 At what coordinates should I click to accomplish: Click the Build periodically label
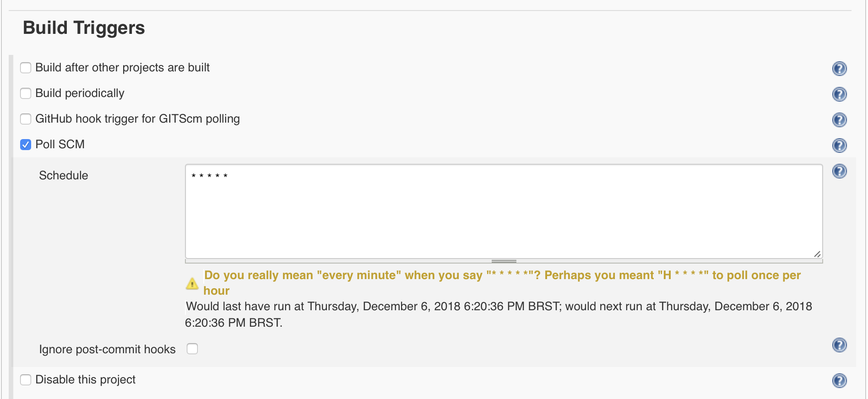[x=80, y=93]
